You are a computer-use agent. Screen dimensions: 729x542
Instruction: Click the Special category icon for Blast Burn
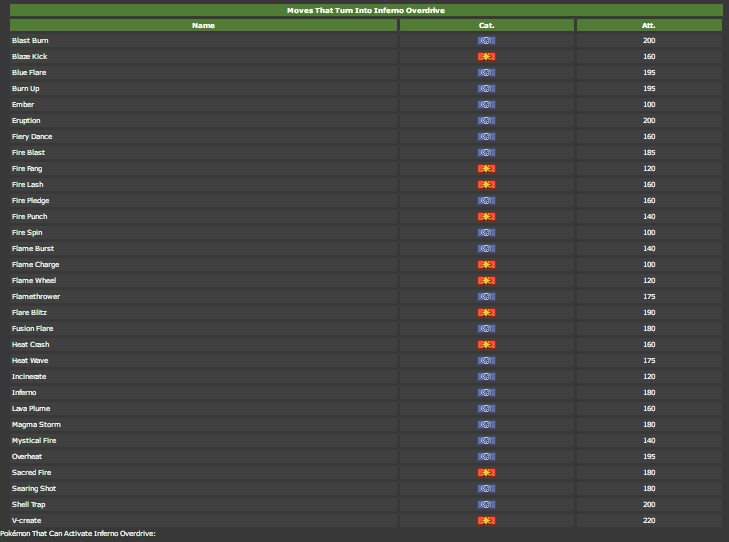[x=486, y=40]
